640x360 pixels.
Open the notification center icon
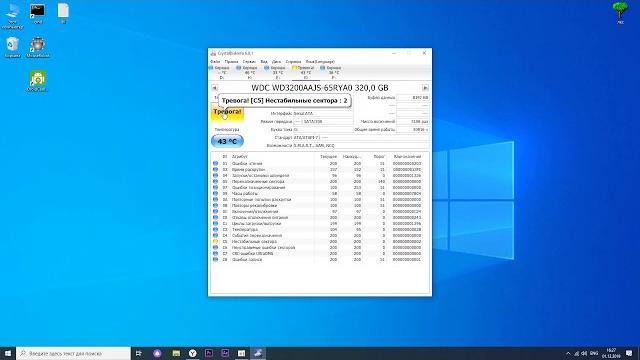[x=629, y=353]
